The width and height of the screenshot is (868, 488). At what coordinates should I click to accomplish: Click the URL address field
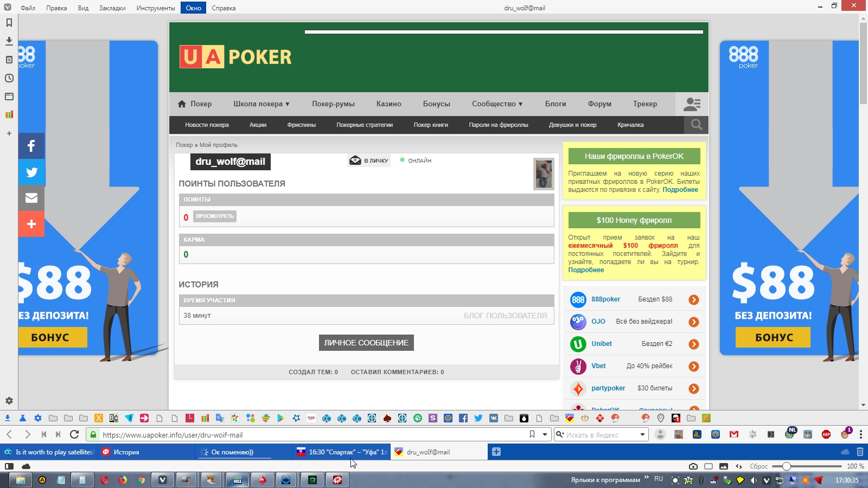pos(312,434)
